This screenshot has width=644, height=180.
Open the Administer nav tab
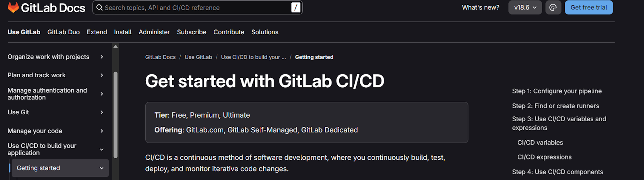coord(154,32)
